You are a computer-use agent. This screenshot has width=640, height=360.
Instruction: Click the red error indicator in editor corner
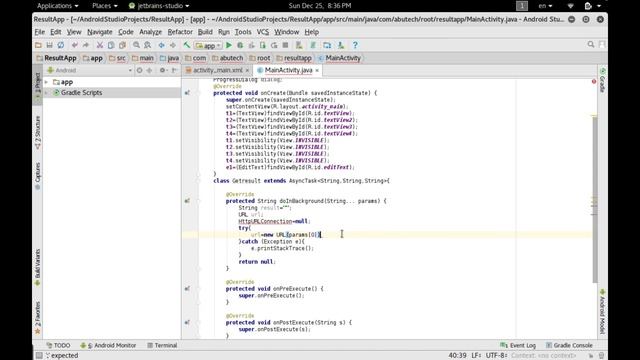(594, 81)
